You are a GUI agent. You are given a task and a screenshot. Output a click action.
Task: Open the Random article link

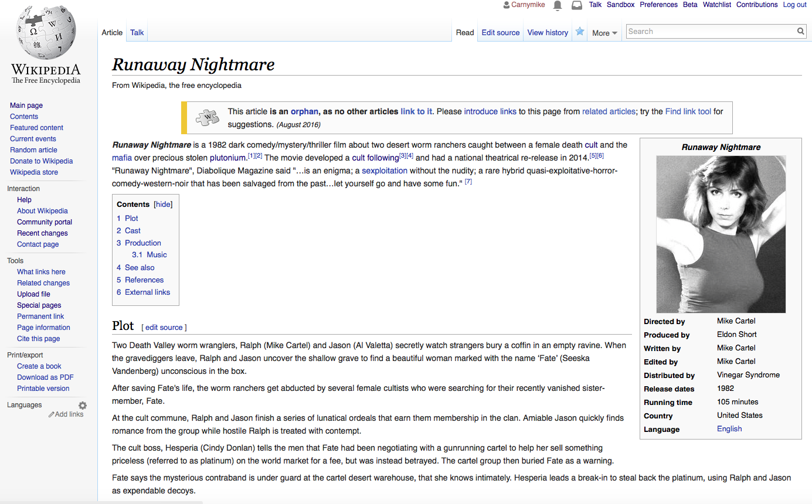(33, 149)
